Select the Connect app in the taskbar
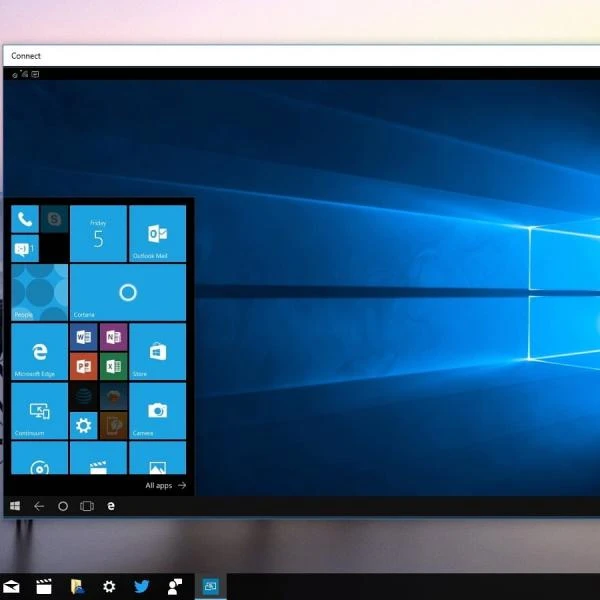The image size is (600, 600). [210, 586]
